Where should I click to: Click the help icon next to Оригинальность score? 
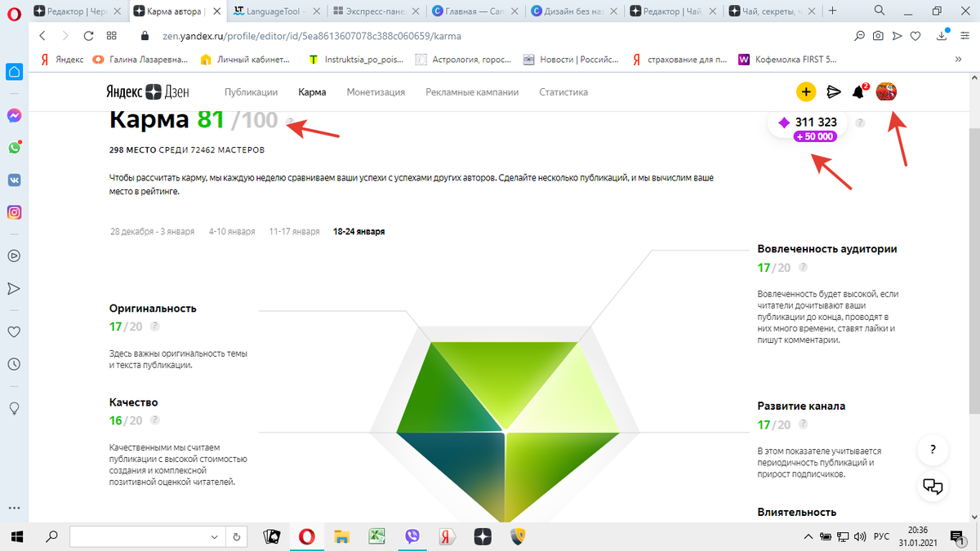[155, 327]
